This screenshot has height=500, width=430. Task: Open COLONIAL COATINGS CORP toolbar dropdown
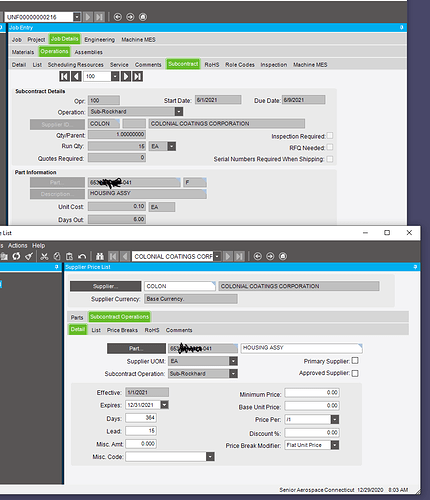click(x=217, y=256)
